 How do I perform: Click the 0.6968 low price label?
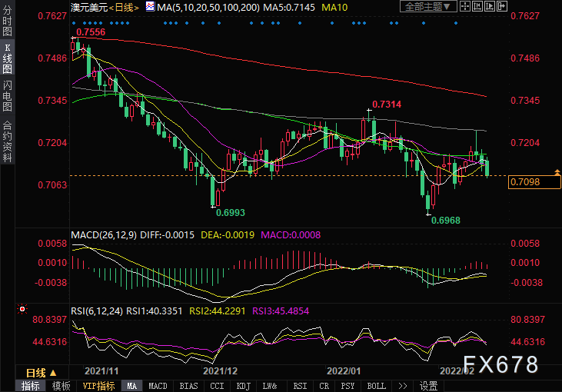pos(445,221)
